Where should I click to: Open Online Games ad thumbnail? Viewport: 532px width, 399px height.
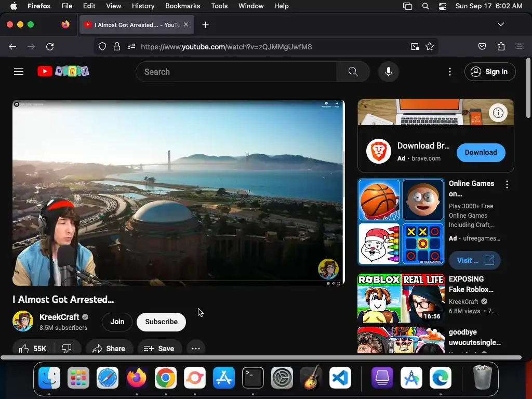coord(401,222)
